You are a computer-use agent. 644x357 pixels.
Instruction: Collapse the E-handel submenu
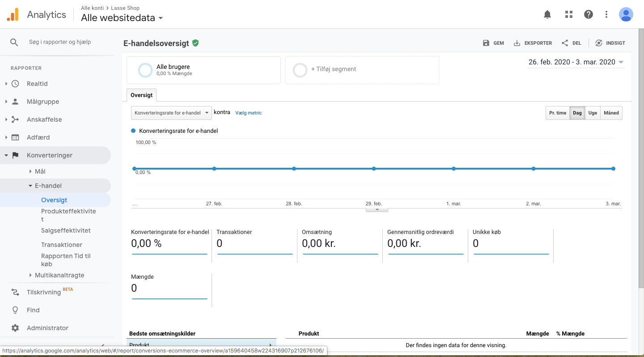tap(30, 186)
